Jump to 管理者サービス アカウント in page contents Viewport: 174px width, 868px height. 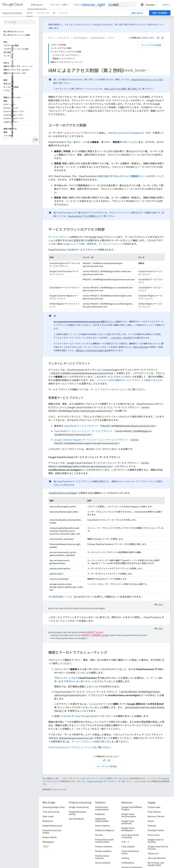click(64, 59)
